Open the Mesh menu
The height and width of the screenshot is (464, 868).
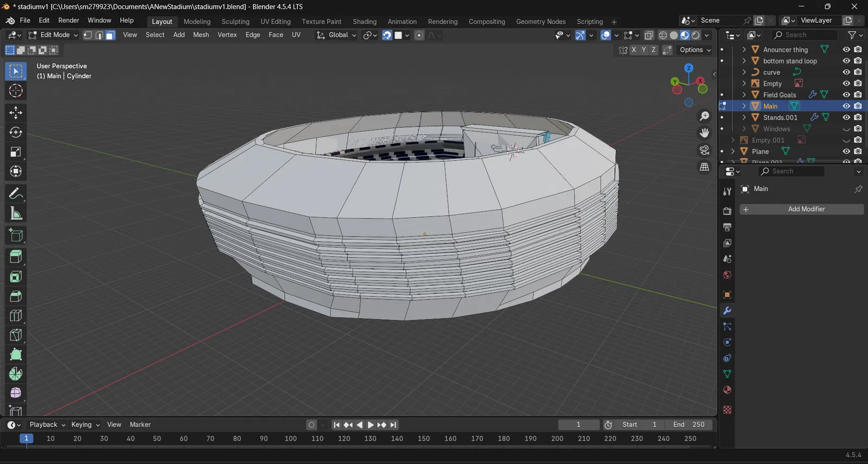tap(201, 35)
